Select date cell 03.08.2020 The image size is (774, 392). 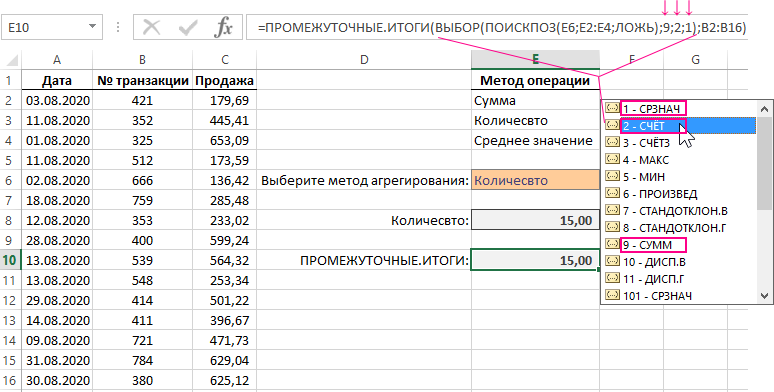(x=57, y=101)
